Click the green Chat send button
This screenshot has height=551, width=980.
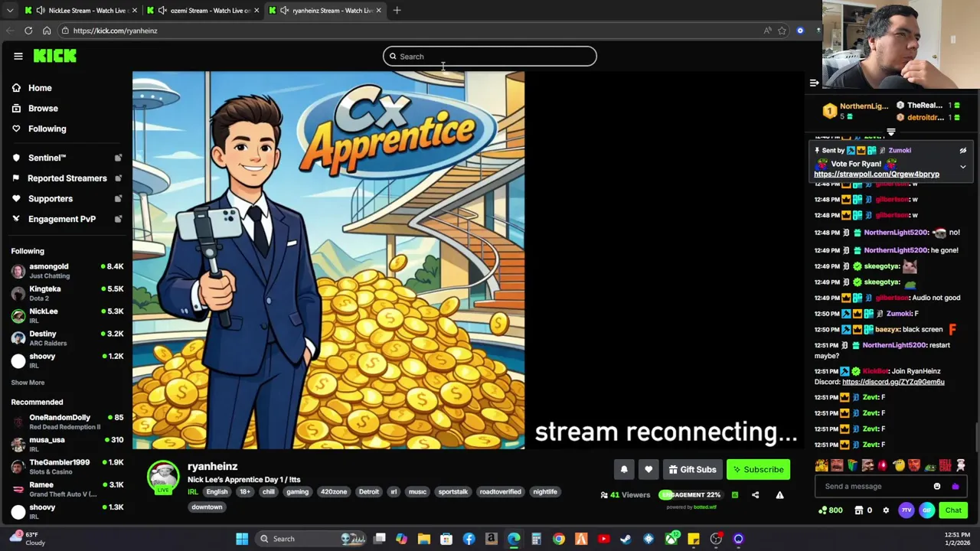click(953, 510)
